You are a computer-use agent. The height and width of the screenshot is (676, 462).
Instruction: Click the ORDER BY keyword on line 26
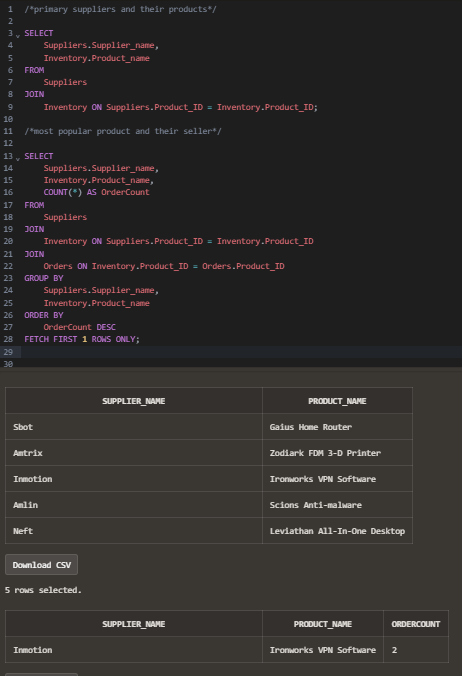pos(44,315)
